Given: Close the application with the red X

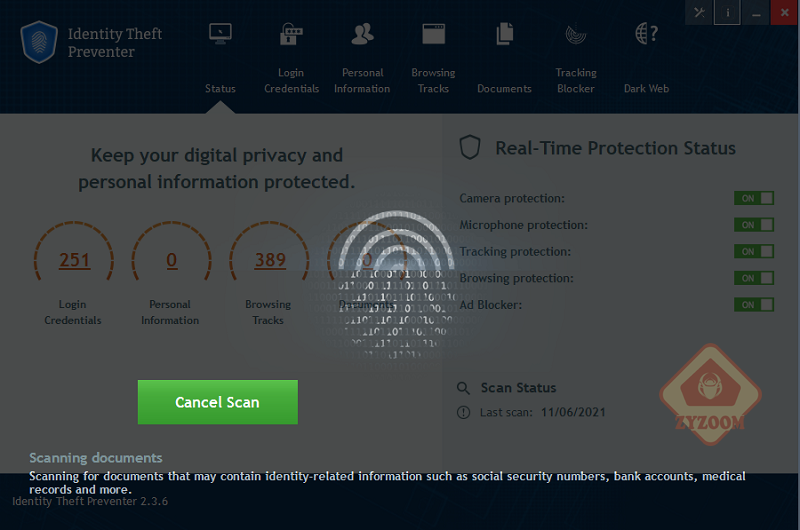Looking at the screenshot, I should click(x=785, y=12).
